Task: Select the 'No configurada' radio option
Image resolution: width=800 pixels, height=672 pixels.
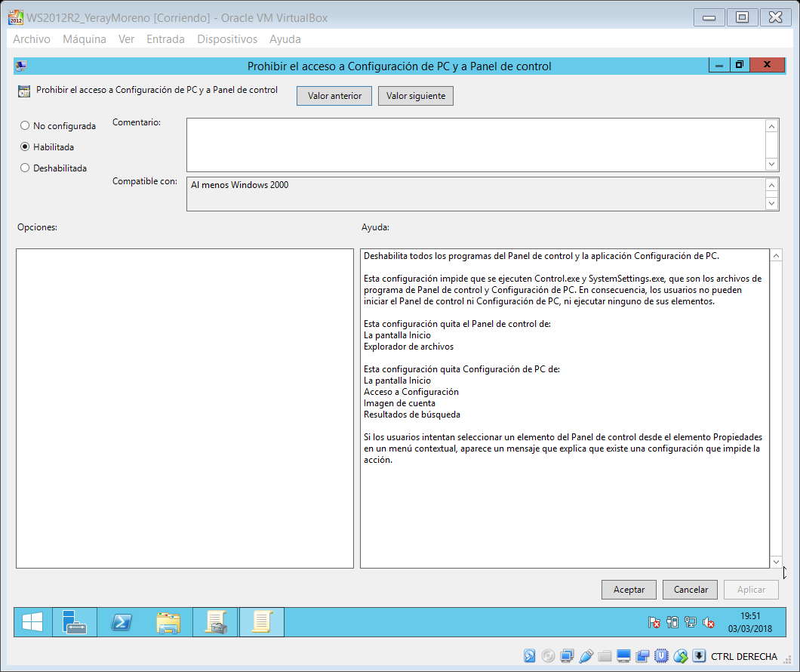Action: [57, 126]
